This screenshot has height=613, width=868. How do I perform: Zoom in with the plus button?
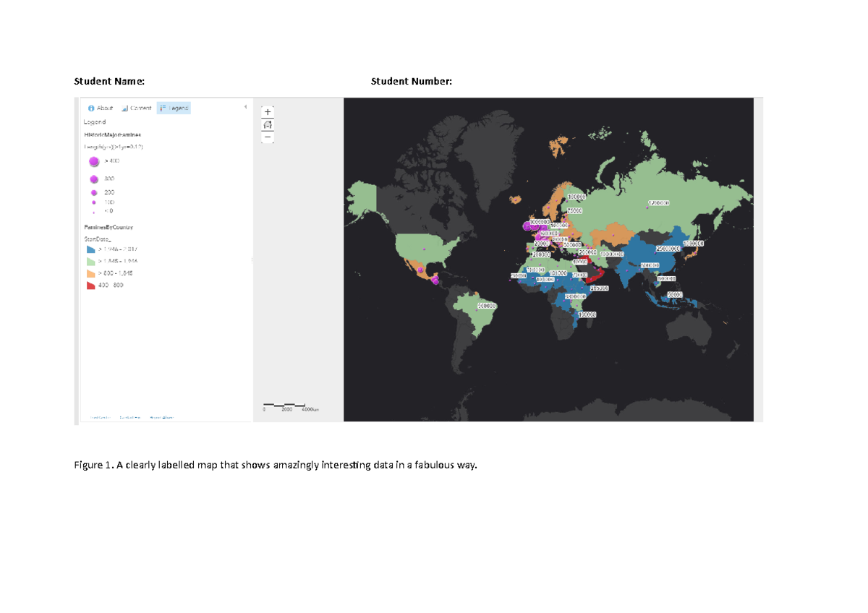point(268,112)
